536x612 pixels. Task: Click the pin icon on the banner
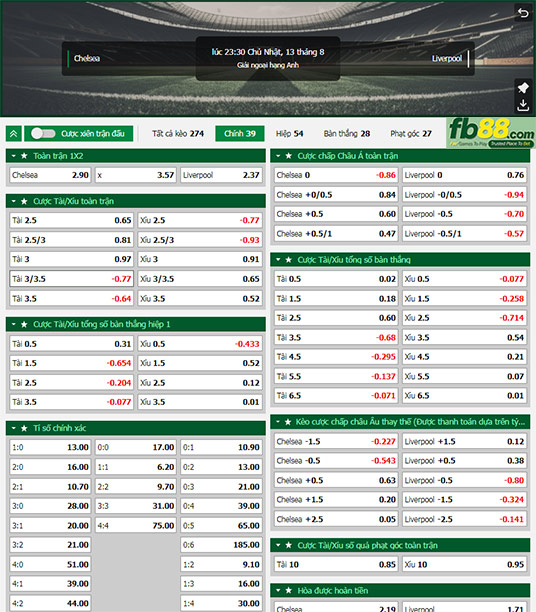523,87
